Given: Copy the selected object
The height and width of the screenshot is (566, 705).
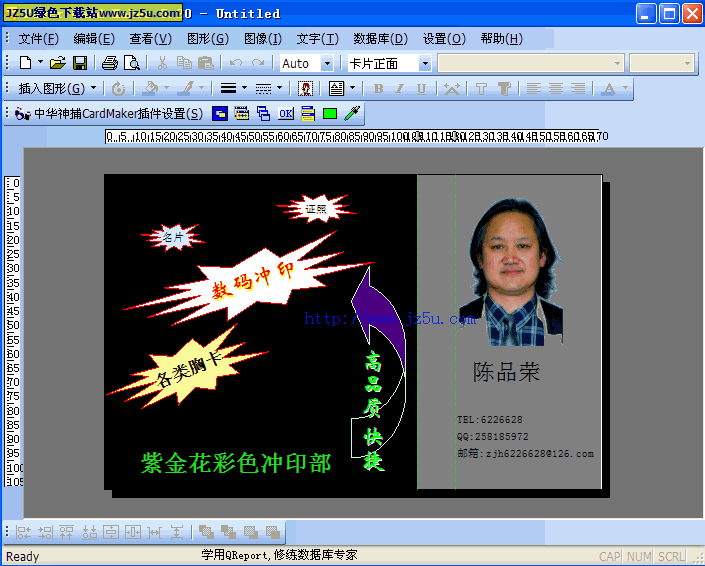Looking at the screenshot, I should coord(184,63).
